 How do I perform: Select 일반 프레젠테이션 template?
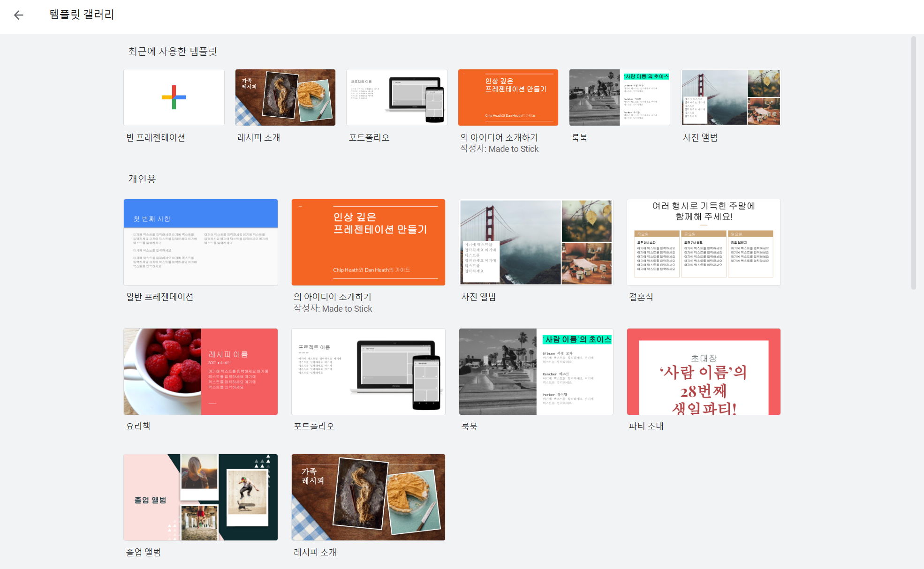pyautogui.click(x=201, y=242)
